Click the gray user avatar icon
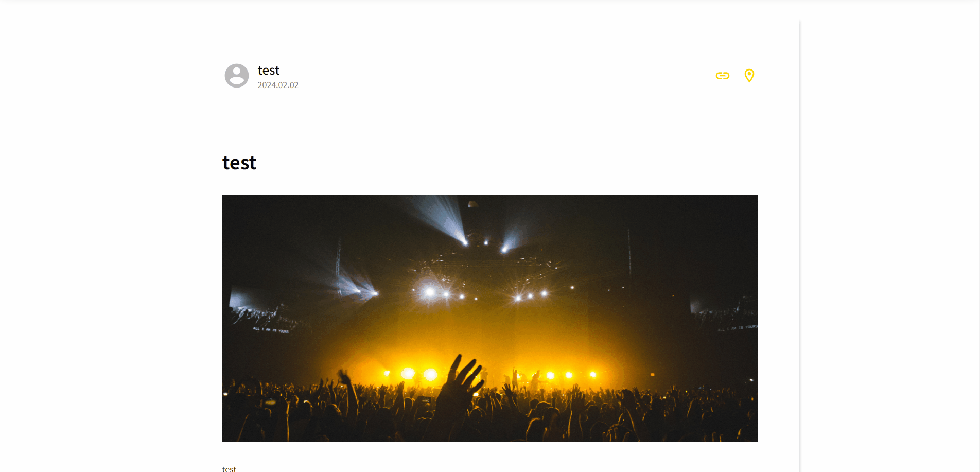 [x=237, y=76]
